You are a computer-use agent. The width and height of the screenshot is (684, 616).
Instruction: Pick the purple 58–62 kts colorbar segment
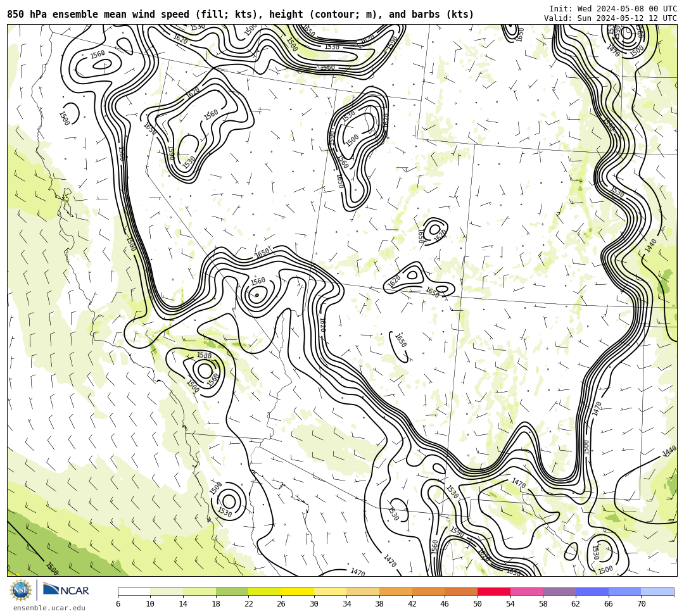(x=559, y=591)
